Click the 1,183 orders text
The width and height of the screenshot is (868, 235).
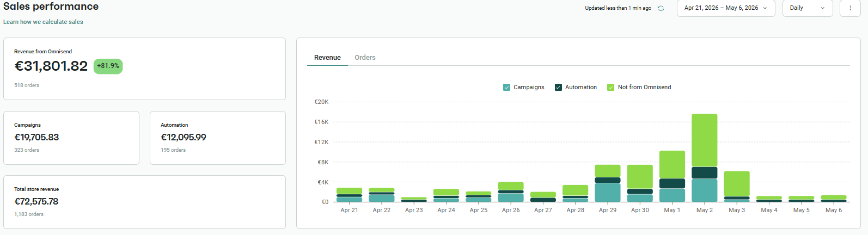[x=29, y=214]
